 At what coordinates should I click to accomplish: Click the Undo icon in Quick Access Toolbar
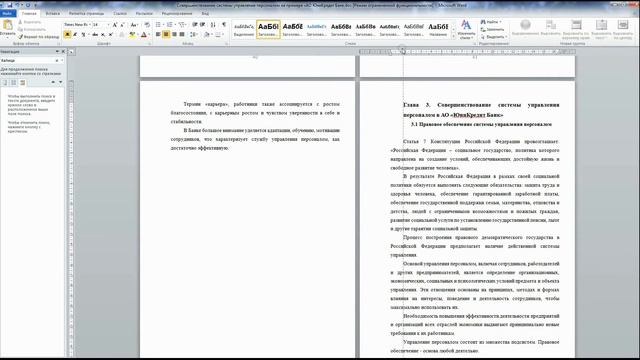18,5
